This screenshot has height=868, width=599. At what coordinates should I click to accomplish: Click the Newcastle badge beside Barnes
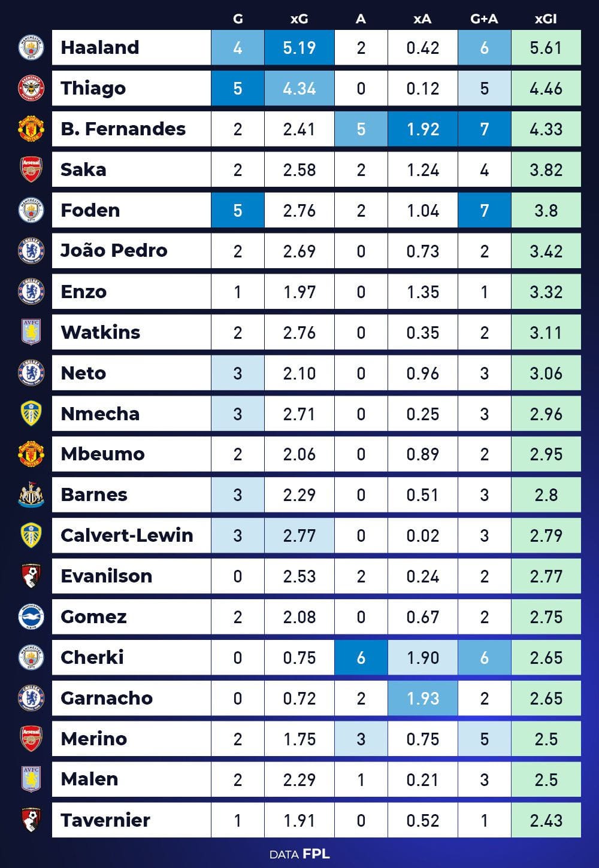click(31, 495)
